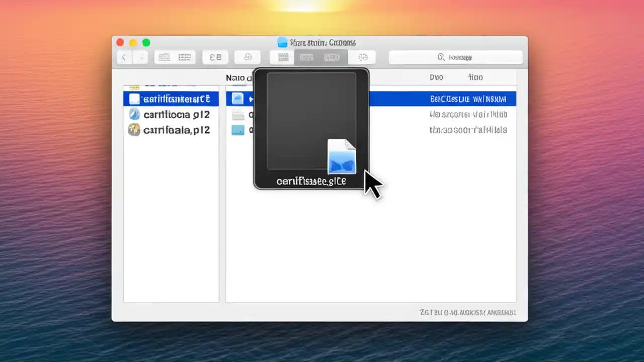Click the Kind column header
Image resolution: width=644 pixels, height=362 pixels.
(x=475, y=77)
